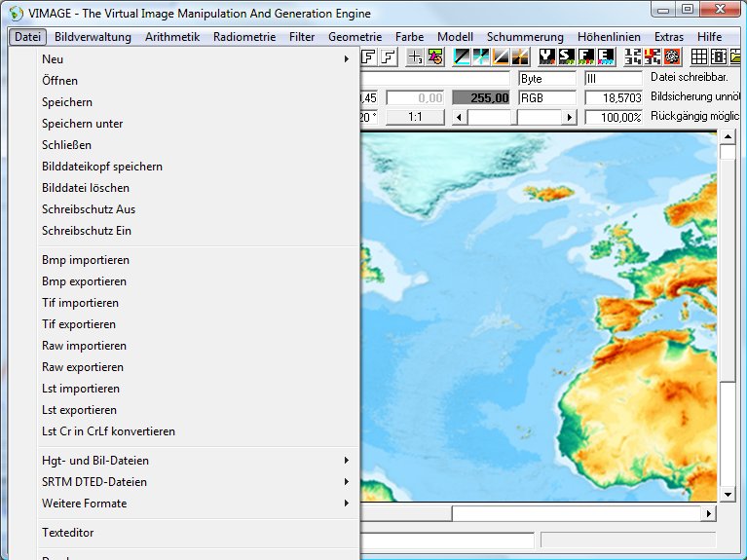Click Texteditor in the Datei menu
Image resolution: width=747 pixels, height=560 pixels.
pyautogui.click(x=68, y=533)
